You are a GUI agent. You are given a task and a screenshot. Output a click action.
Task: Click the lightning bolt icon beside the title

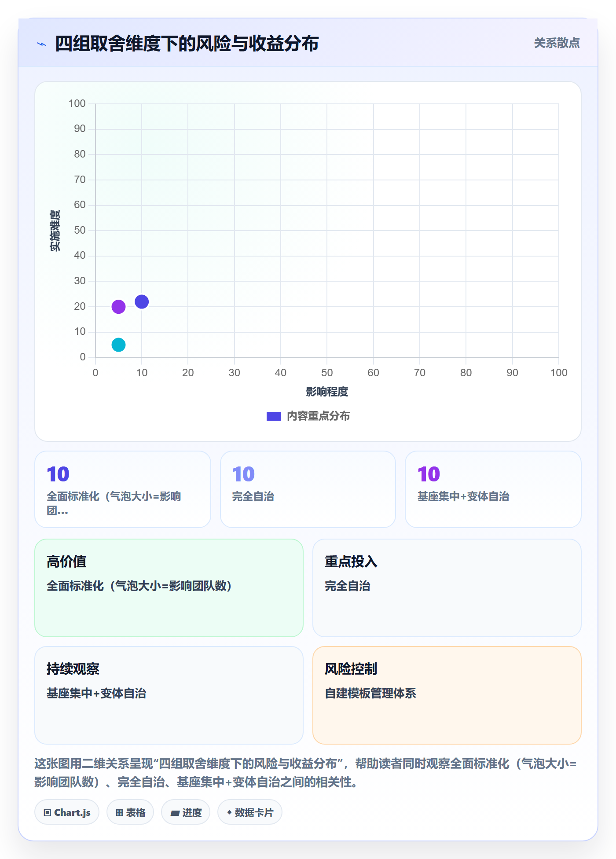(42, 44)
